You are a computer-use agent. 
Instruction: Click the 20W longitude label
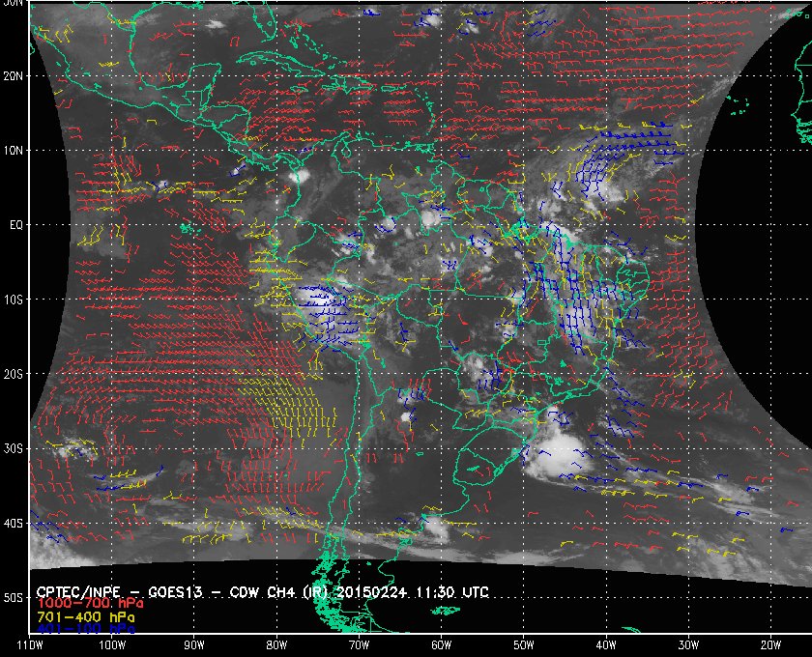(x=770, y=645)
